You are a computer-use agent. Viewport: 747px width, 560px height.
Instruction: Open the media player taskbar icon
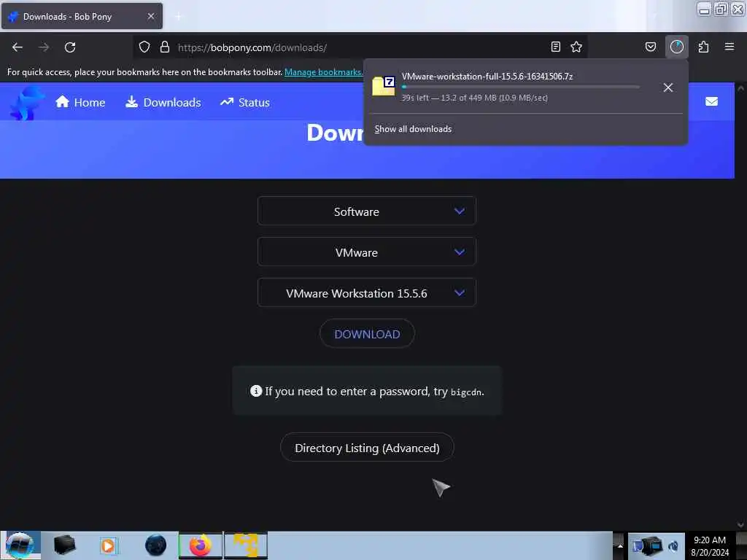[x=108, y=545]
